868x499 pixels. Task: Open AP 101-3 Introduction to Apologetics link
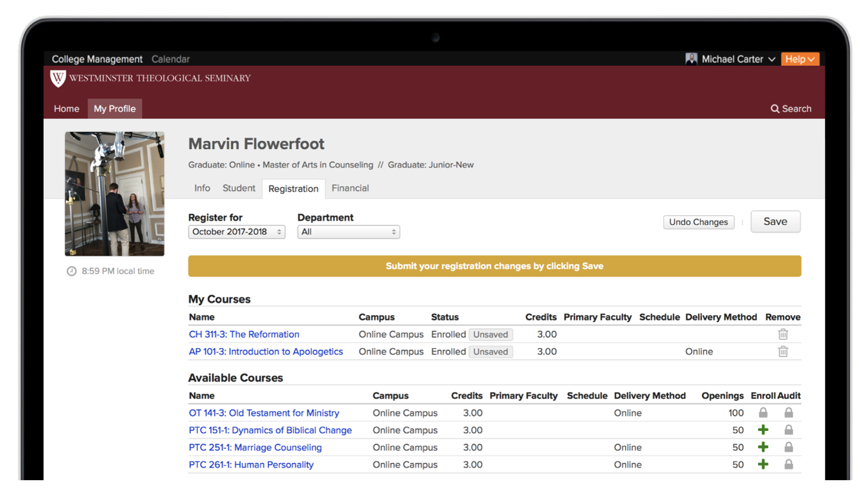tap(265, 352)
